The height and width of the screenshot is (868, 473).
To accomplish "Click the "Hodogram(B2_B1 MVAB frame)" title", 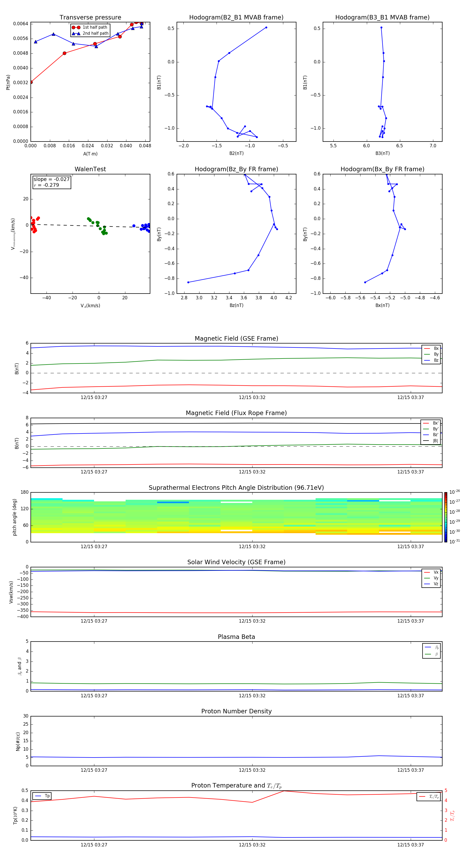I will (236, 18).
